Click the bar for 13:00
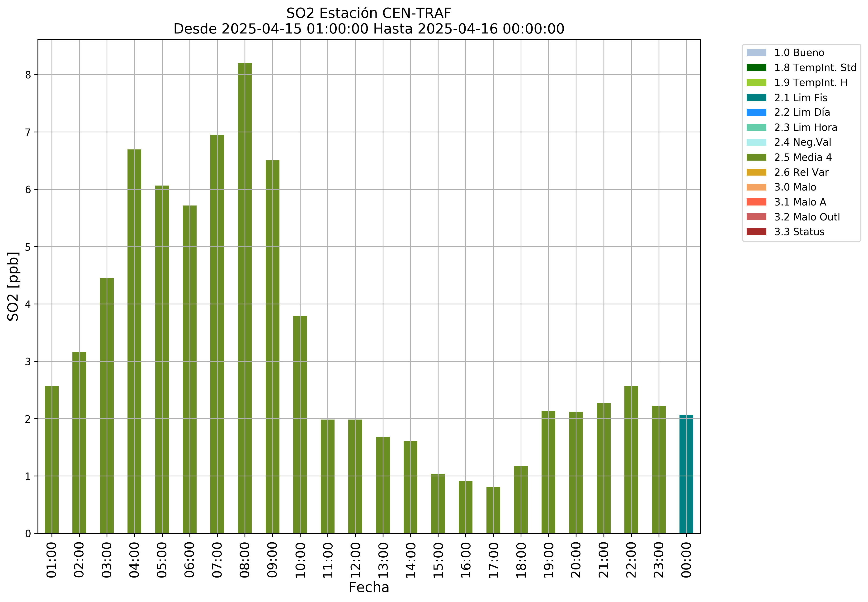This screenshot has width=868, height=602. [x=383, y=485]
